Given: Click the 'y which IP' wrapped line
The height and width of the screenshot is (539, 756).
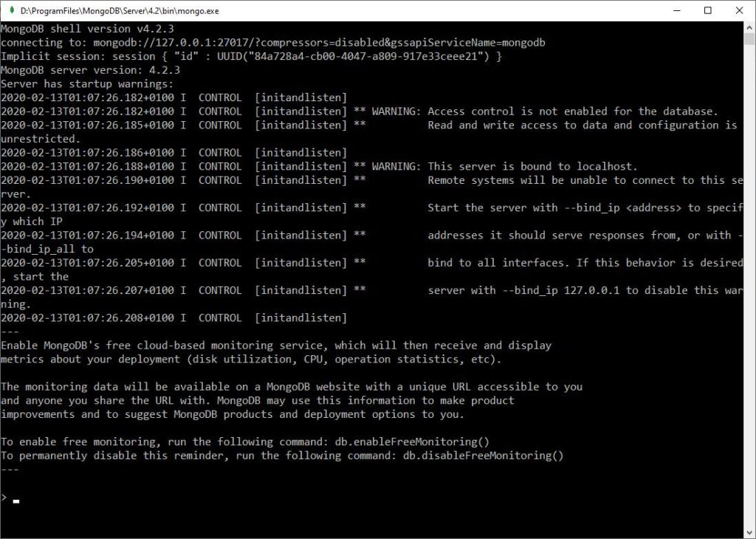Looking at the screenshot, I should tap(32, 222).
